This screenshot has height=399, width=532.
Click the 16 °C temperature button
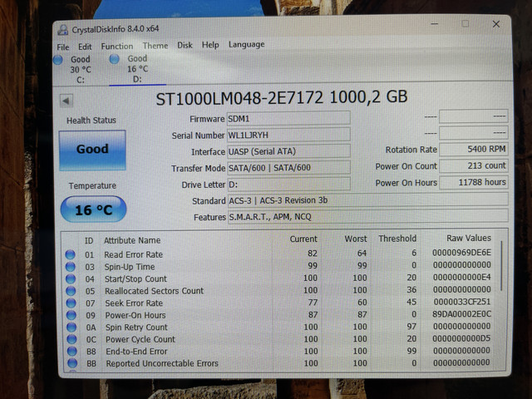(x=93, y=209)
